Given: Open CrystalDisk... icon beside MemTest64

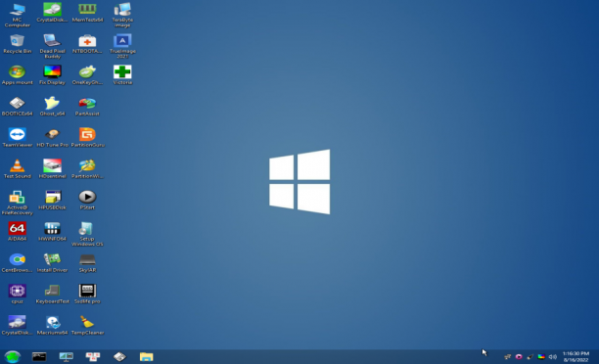Looking at the screenshot, I should pyautogui.click(x=52, y=12).
